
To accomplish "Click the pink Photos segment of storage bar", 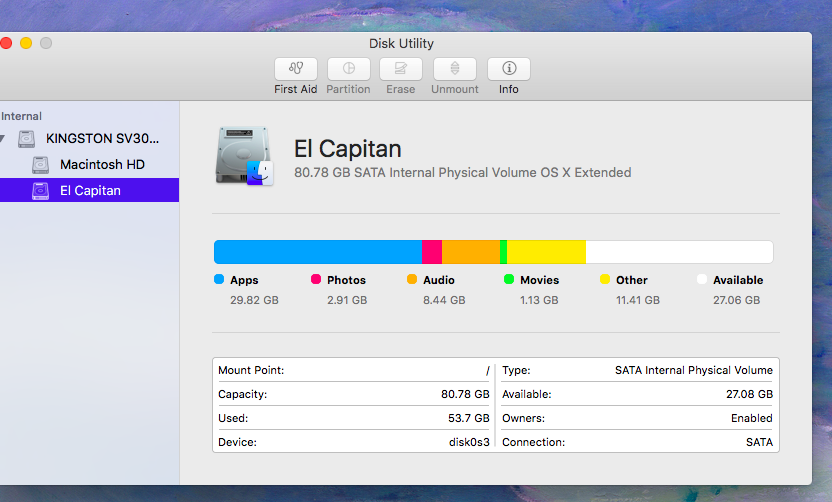I will point(432,252).
